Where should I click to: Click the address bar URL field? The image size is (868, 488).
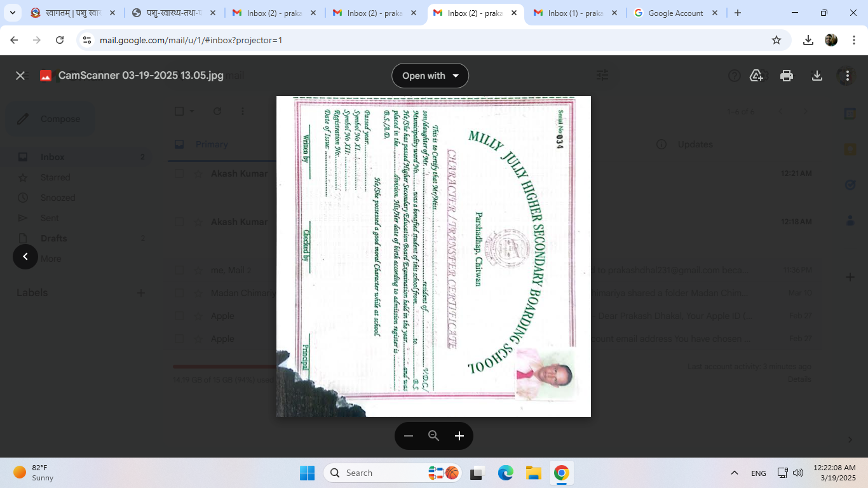pyautogui.click(x=432, y=40)
